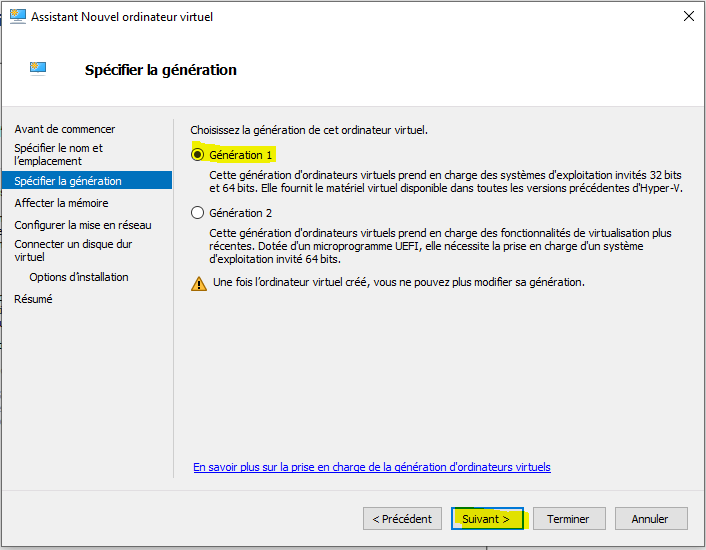This screenshot has width=706, height=550.
Task: Click the Génération 2 description mentioning UEFI
Action: 440,246
